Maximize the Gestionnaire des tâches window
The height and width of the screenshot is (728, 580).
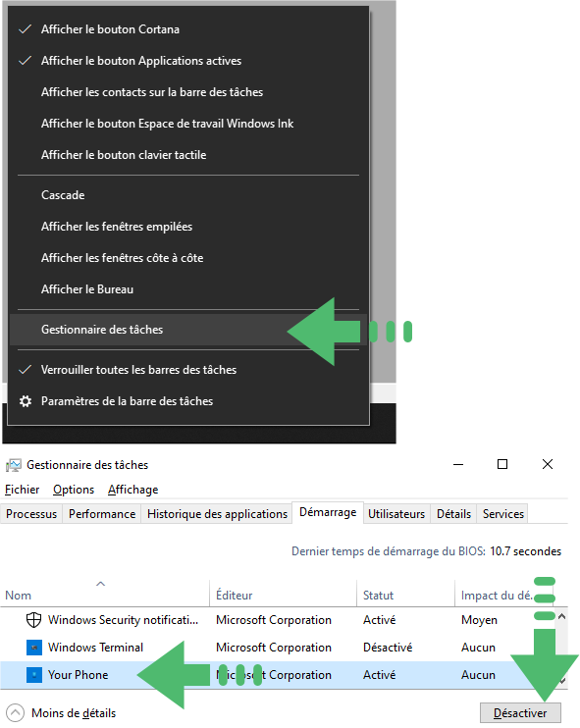pyautogui.click(x=502, y=464)
